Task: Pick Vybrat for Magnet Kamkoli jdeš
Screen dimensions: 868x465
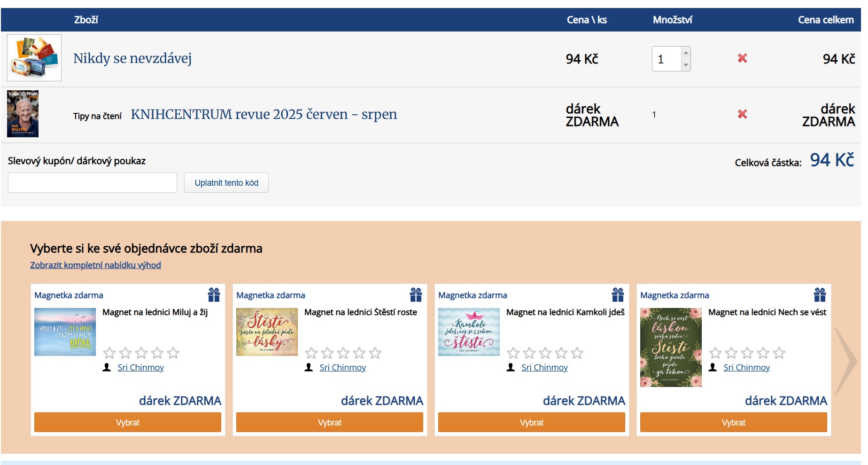Action: pyautogui.click(x=531, y=422)
